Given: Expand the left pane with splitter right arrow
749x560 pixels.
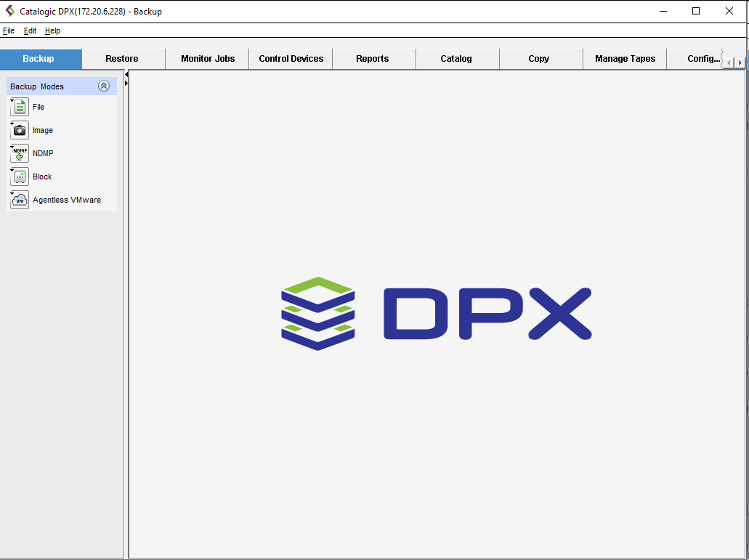Looking at the screenshot, I should [x=126, y=83].
